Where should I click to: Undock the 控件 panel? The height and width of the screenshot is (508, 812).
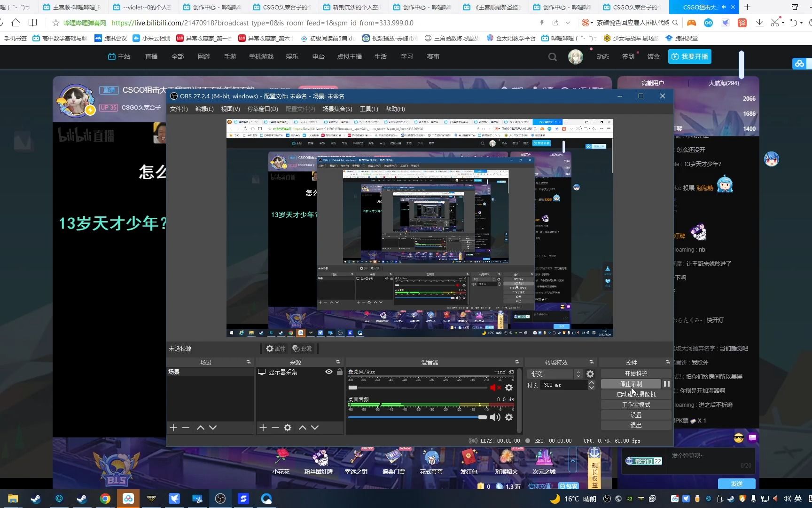click(x=668, y=362)
